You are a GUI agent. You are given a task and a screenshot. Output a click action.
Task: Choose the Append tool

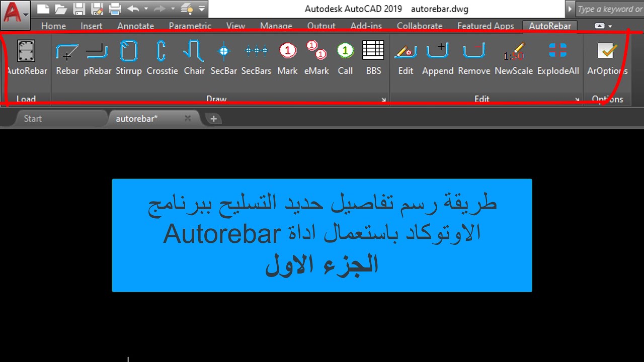[438, 58]
